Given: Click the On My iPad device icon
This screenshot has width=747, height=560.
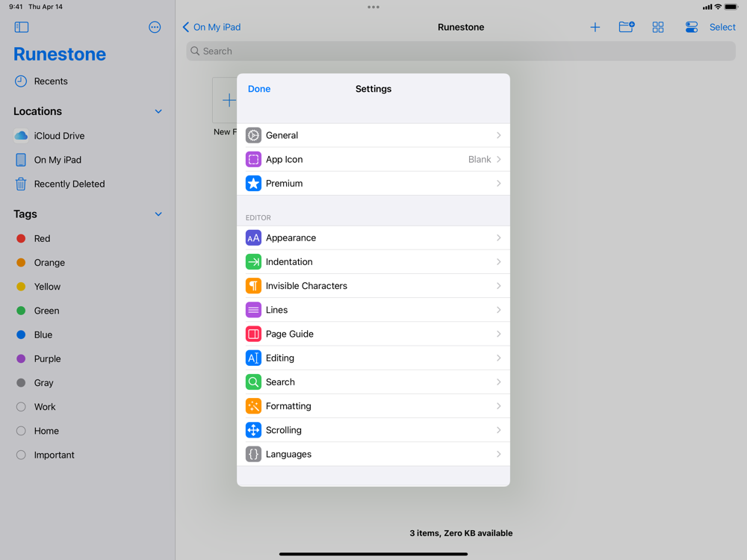Looking at the screenshot, I should pyautogui.click(x=21, y=160).
